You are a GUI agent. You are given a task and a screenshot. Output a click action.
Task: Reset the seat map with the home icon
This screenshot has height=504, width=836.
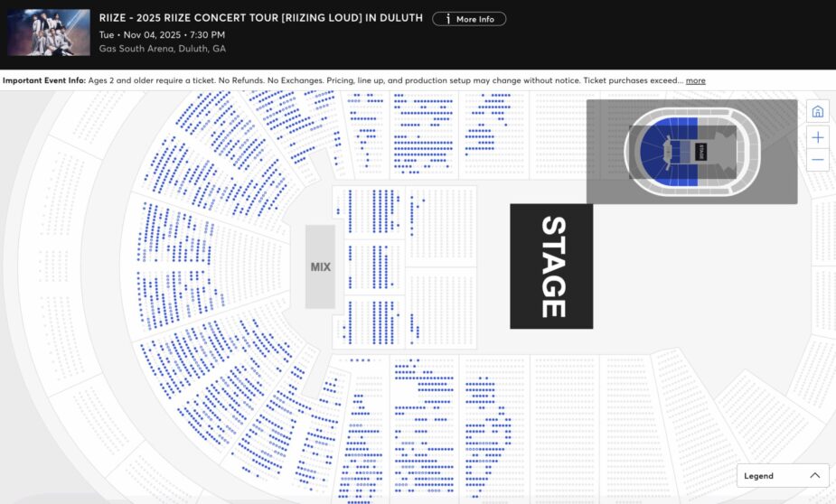click(x=817, y=112)
